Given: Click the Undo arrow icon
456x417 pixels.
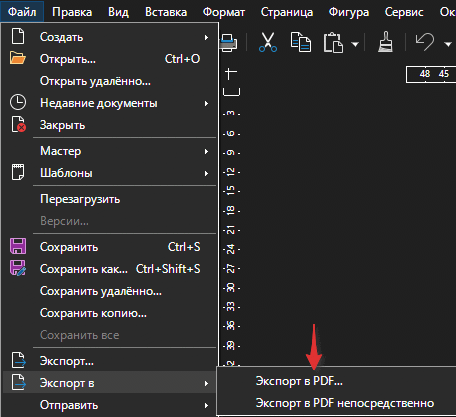Looking at the screenshot, I should pos(425,42).
